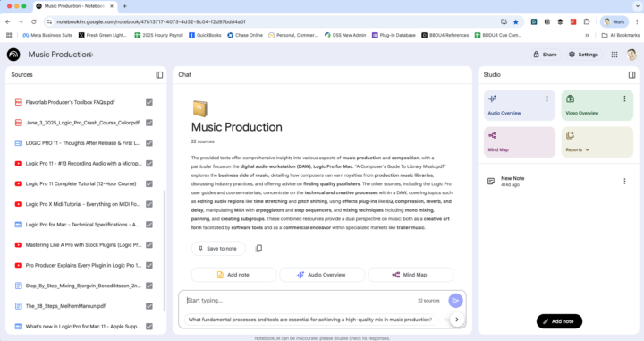Show next suggested question with the chevron
The height and width of the screenshot is (341, 644).
coord(457,320)
